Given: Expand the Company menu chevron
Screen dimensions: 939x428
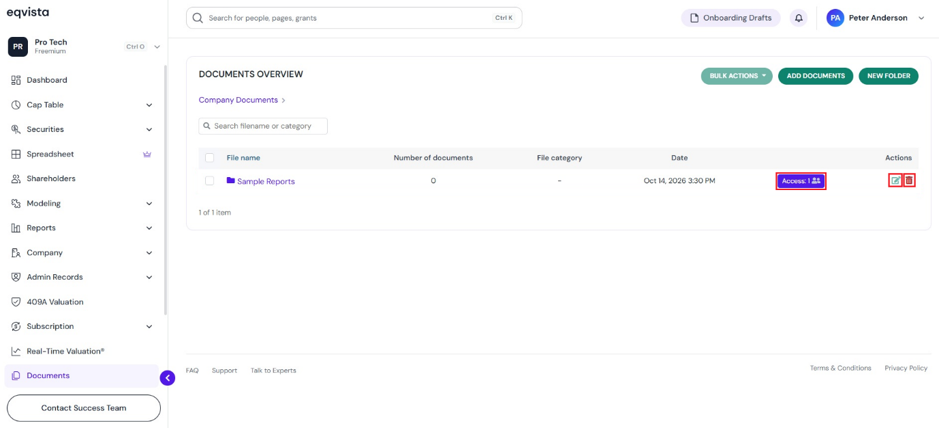Looking at the screenshot, I should click(149, 253).
